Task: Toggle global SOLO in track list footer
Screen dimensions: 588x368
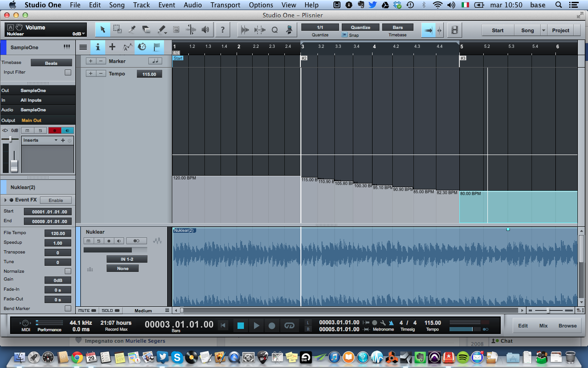Action: 111,310
